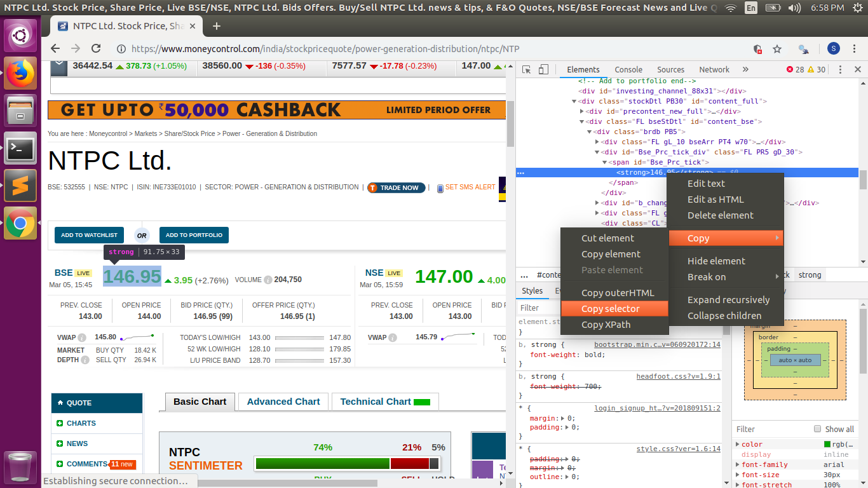Click the MARKET DEPTH info icon
This screenshot has width=868, height=488.
pos(85,360)
